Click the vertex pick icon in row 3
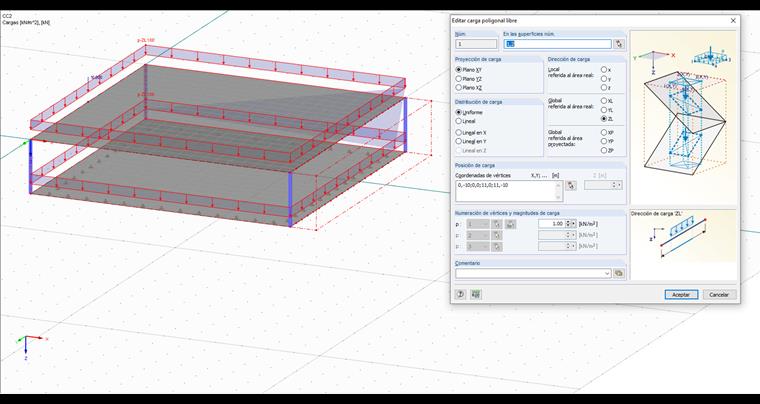760x404 pixels. [496, 247]
